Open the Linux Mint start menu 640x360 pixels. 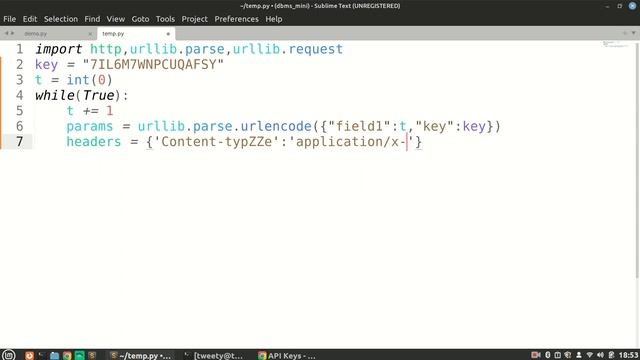pos(9,355)
